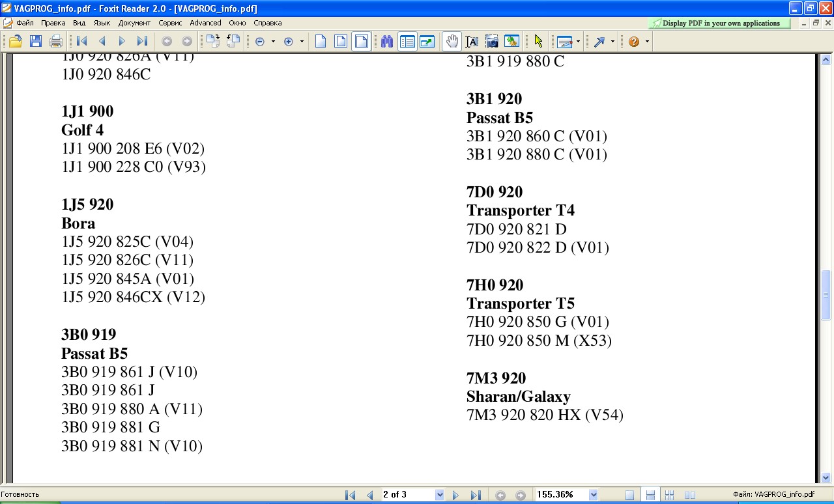
Task: Go to next page using top toolbar
Action: [x=122, y=41]
